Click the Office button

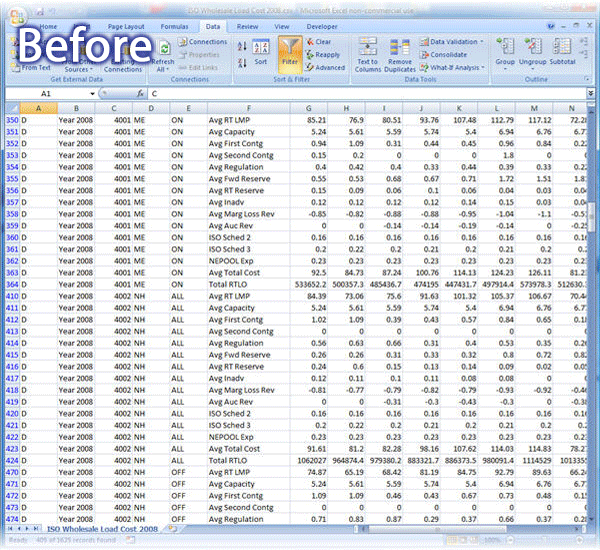tap(16, 16)
